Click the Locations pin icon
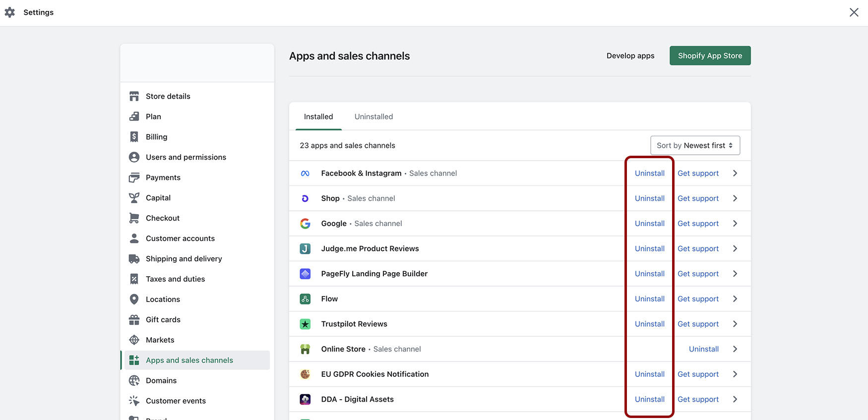Screen dimensions: 868x420 (x=134, y=300)
